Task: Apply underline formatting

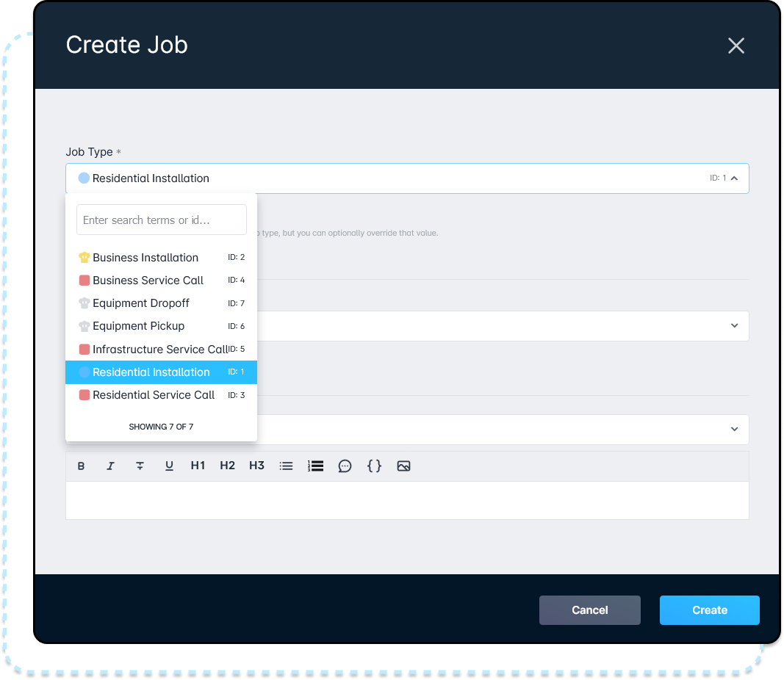Action: (169, 466)
